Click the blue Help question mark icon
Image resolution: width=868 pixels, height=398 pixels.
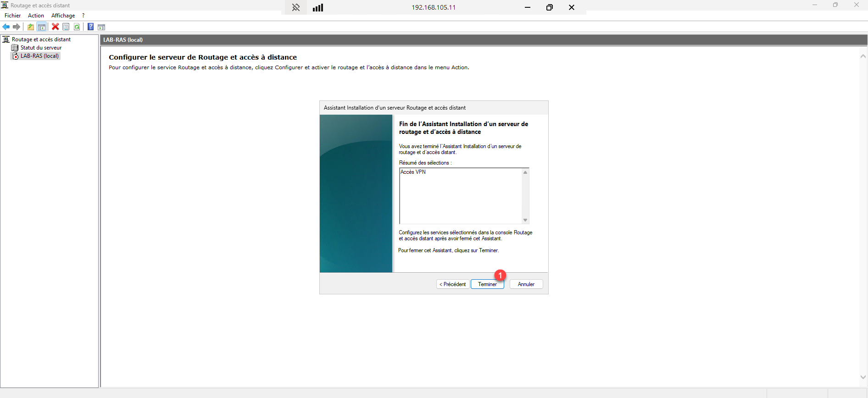tap(90, 27)
